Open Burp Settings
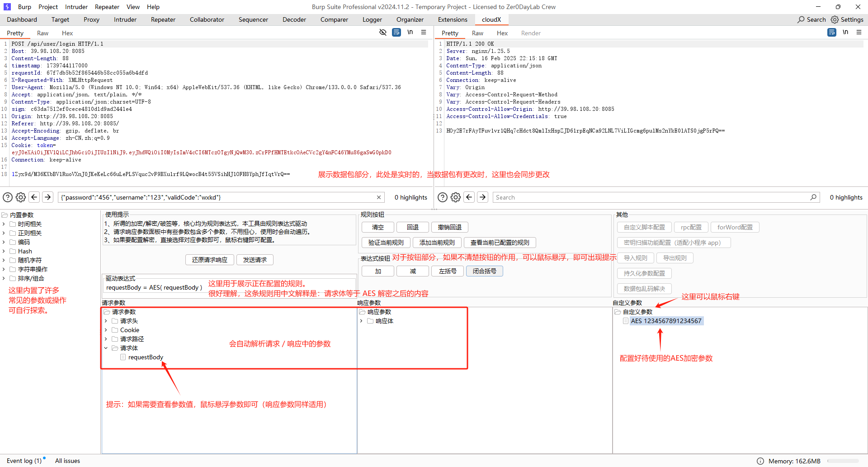The height and width of the screenshot is (467, 868). pyautogui.click(x=847, y=19)
